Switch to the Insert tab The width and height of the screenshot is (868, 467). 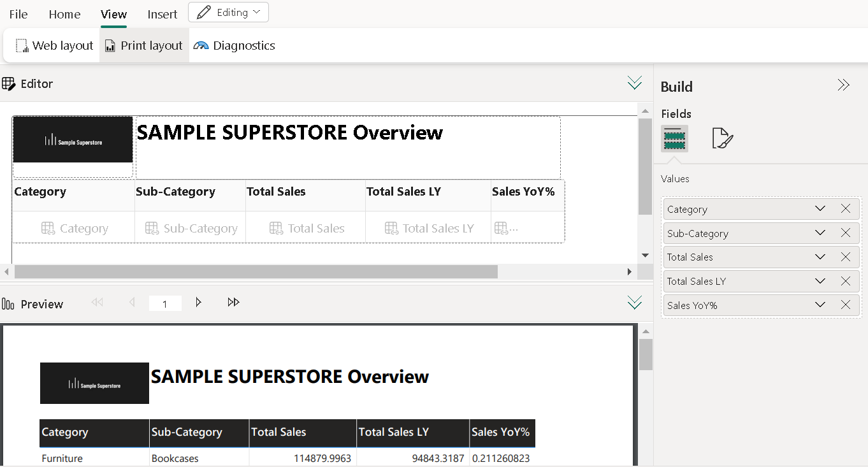[x=163, y=14]
